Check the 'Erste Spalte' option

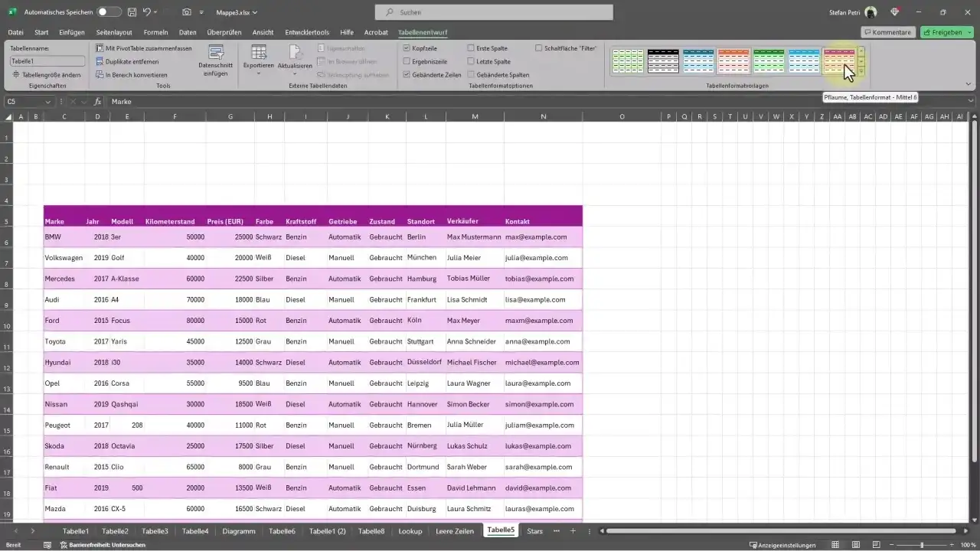point(472,47)
